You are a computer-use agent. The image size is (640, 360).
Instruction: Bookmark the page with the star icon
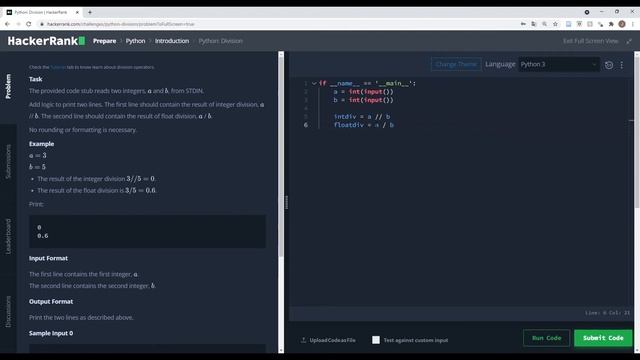[555, 24]
